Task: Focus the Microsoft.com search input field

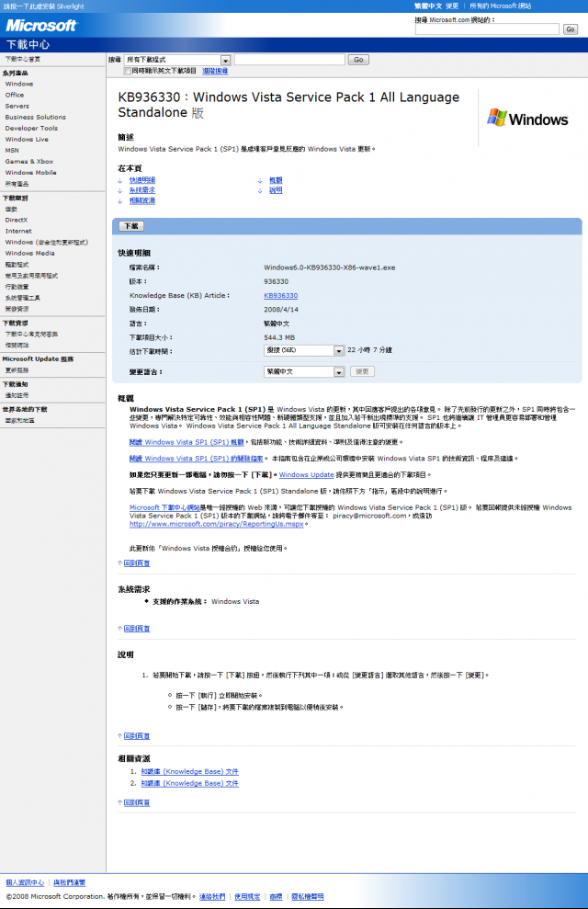Action: (x=487, y=29)
